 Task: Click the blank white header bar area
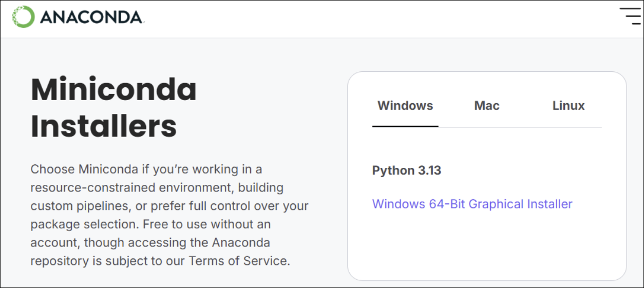click(x=359, y=18)
